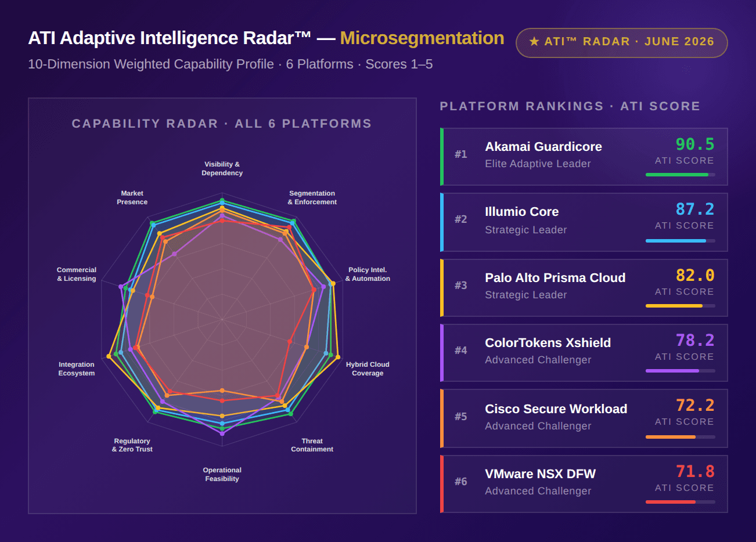Click the #4 rank number

click(461, 351)
